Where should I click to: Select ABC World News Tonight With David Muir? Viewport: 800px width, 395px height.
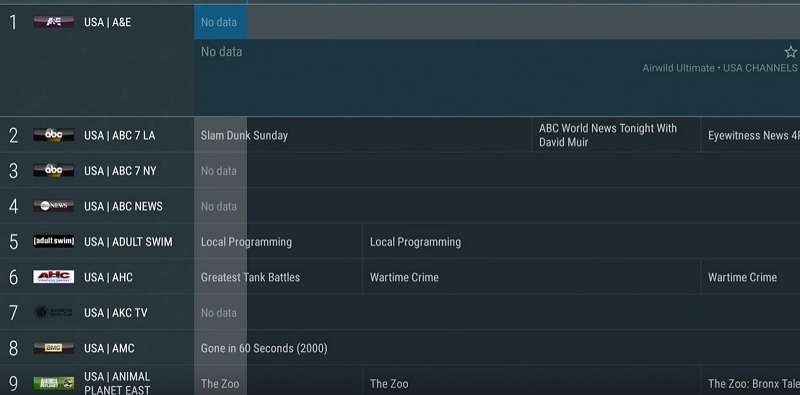click(616, 135)
